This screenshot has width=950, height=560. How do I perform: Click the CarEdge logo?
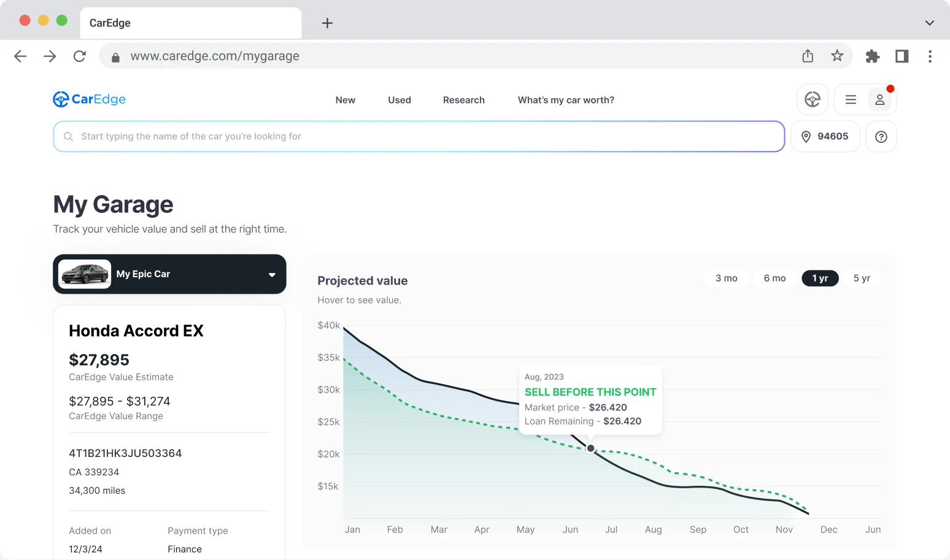[x=89, y=99]
